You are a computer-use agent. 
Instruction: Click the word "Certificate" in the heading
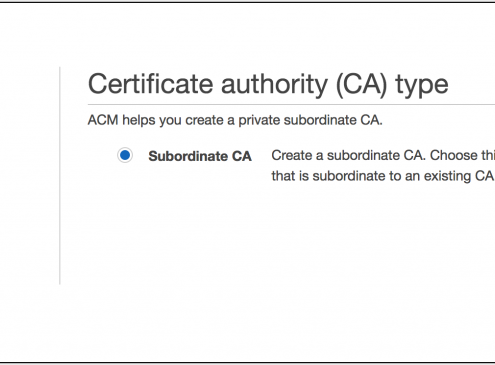(150, 83)
